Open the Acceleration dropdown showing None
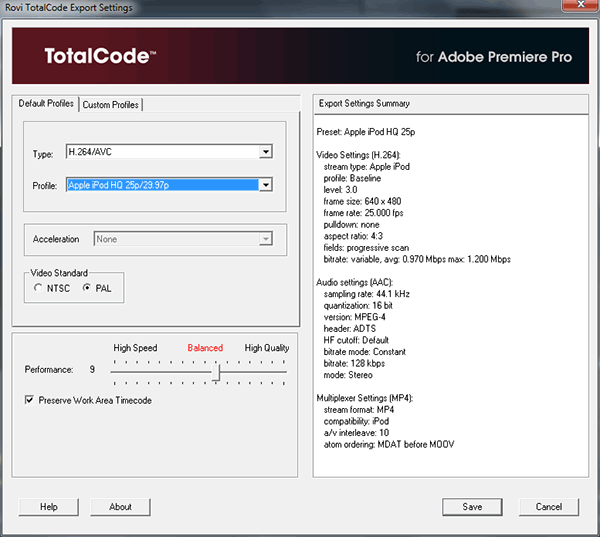 pos(183,239)
